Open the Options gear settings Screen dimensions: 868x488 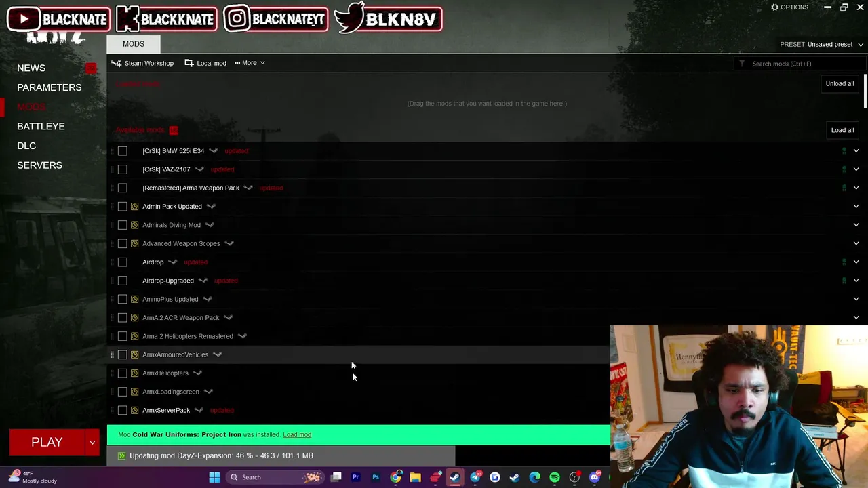[x=789, y=7]
